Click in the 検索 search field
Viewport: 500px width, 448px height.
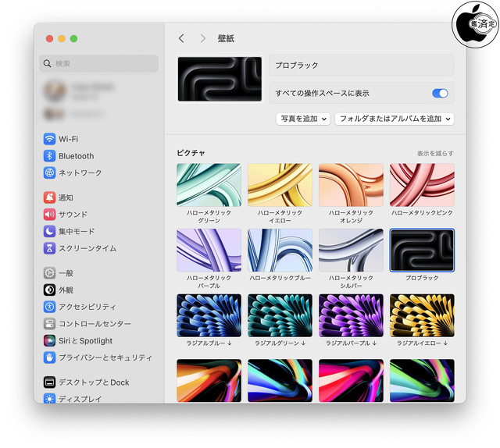coord(99,63)
